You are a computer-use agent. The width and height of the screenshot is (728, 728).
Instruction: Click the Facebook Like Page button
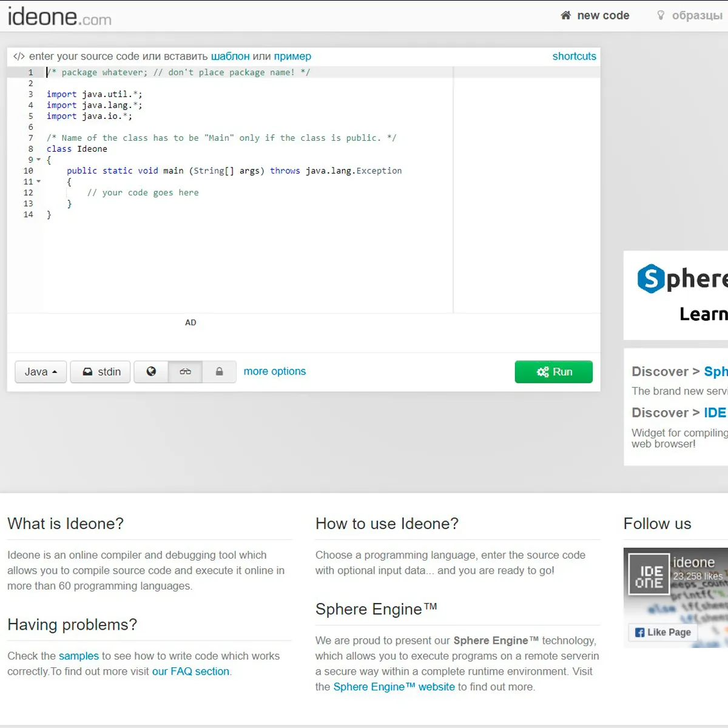click(x=663, y=632)
